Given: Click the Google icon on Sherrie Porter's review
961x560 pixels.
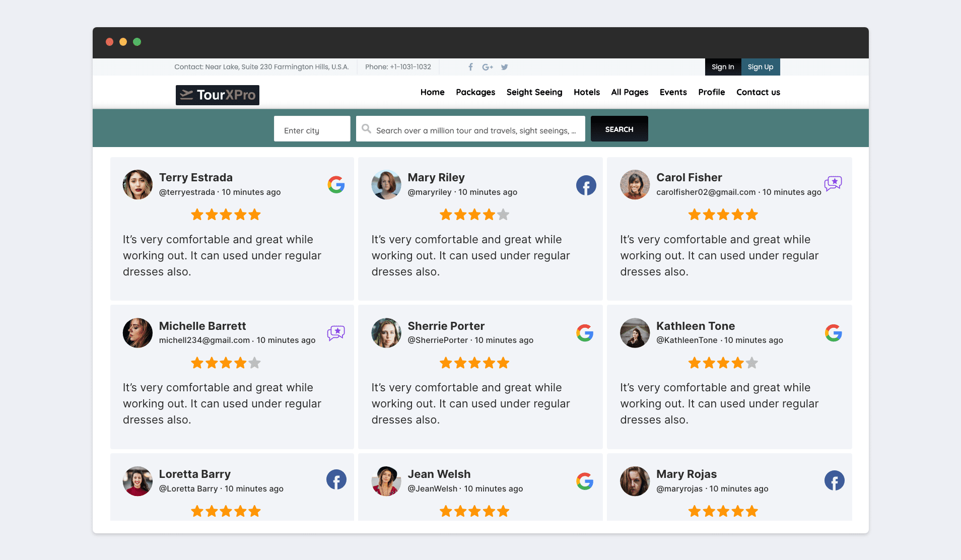Looking at the screenshot, I should tap(585, 332).
